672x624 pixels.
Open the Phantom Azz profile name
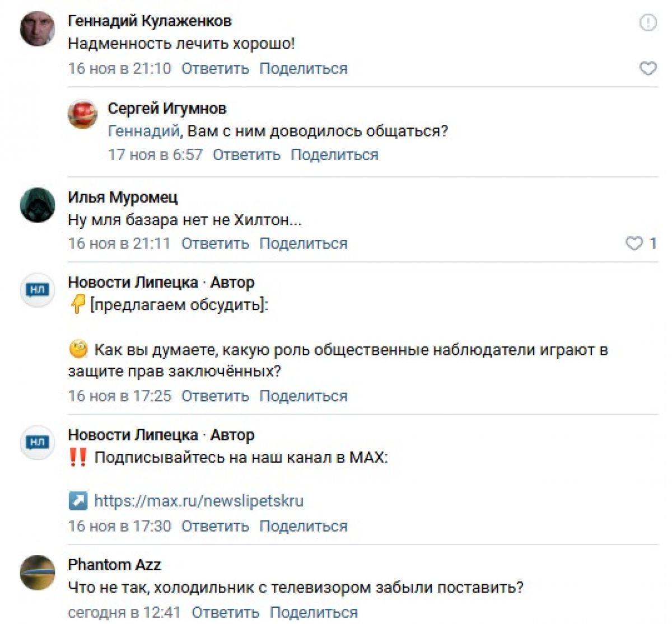pyautogui.click(x=114, y=565)
